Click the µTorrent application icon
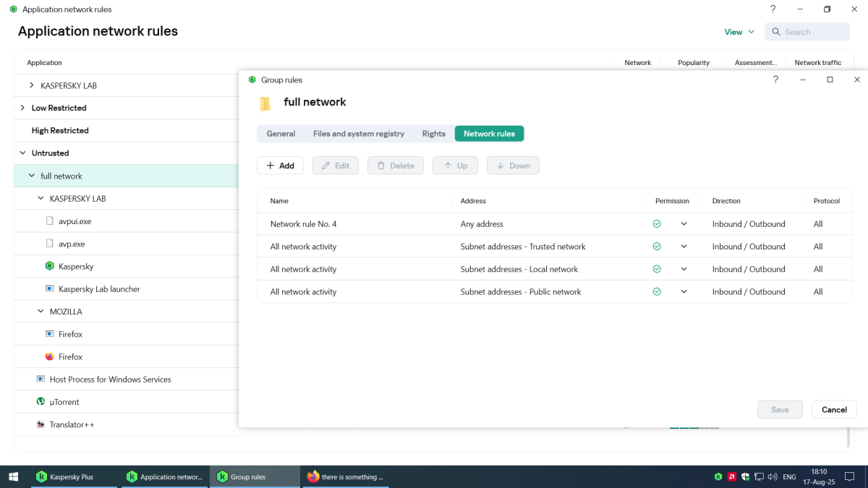Viewport: 868px width, 488px height. (x=41, y=401)
